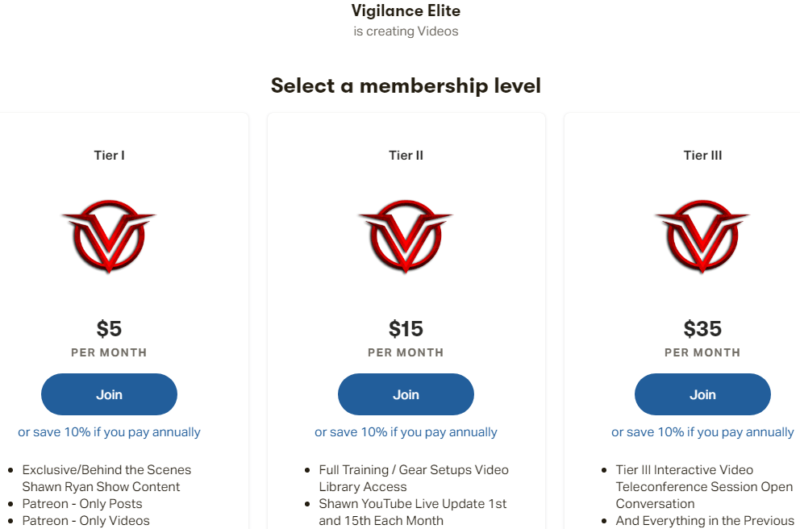Join the $35 per month Tier III

pos(703,394)
